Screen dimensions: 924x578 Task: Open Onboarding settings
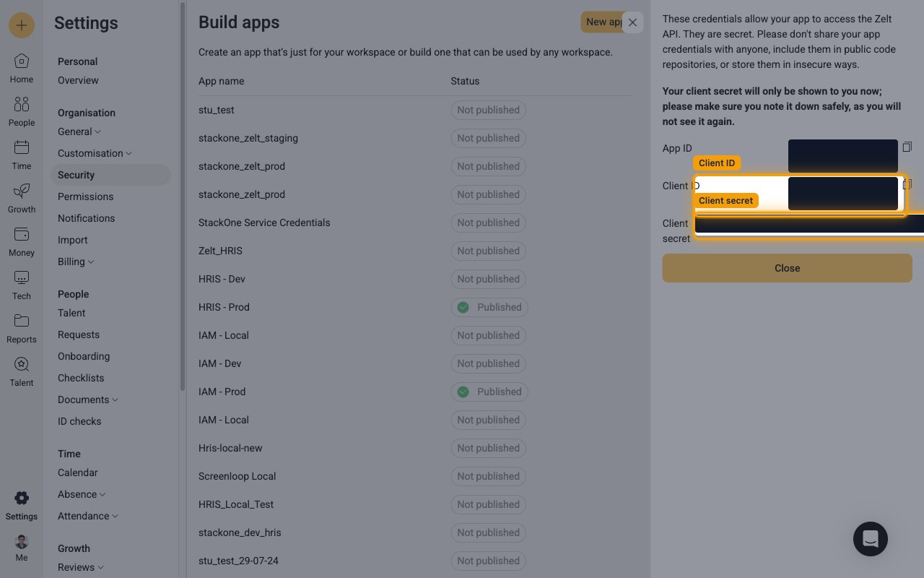[x=84, y=356]
